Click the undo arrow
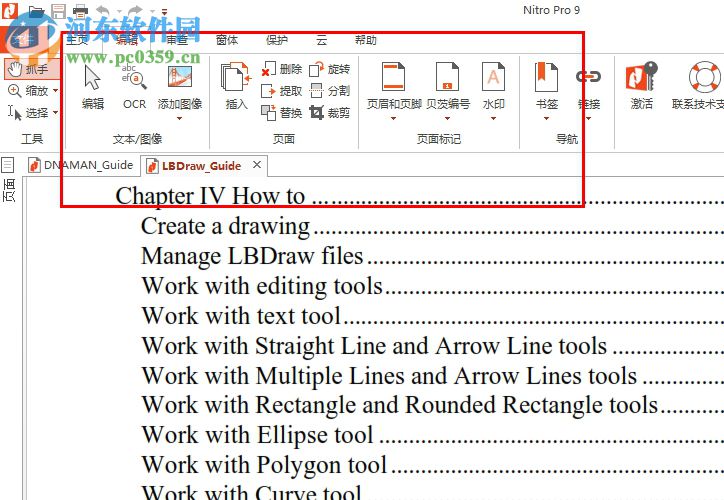This screenshot has width=724, height=500. click(x=103, y=11)
